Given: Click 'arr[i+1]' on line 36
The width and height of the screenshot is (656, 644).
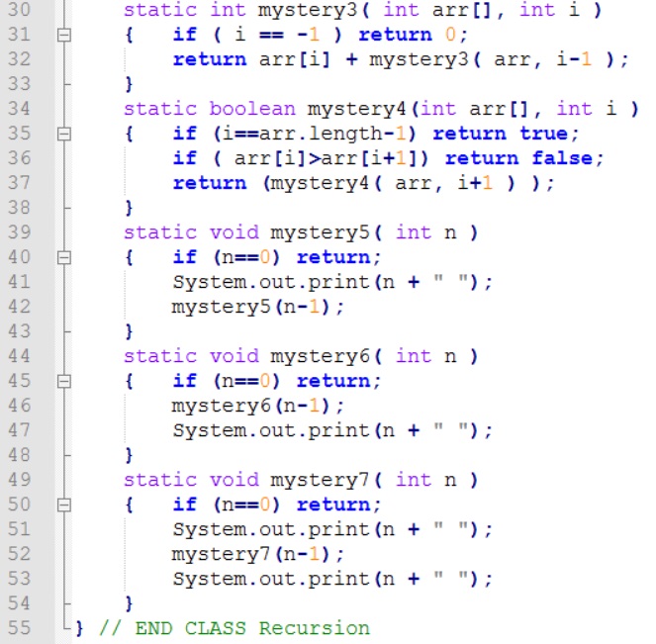Looking at the screenshot, I should tap(369, 159).
